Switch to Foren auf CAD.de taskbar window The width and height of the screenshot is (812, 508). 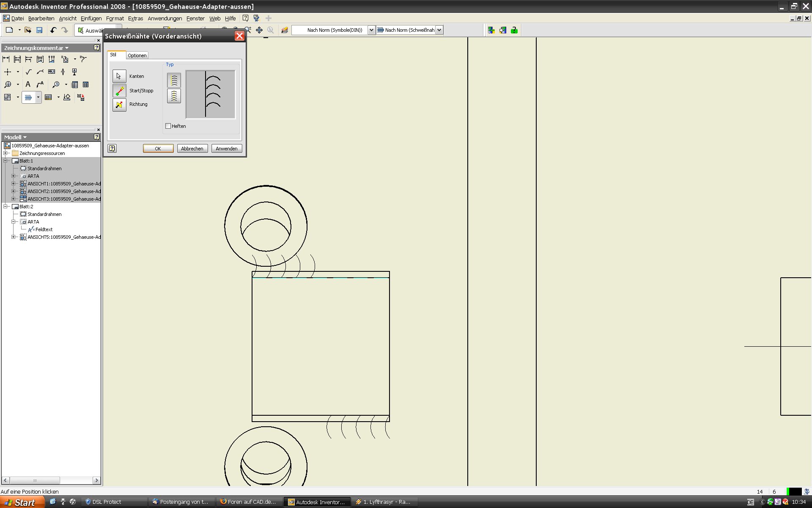point(250,502)
